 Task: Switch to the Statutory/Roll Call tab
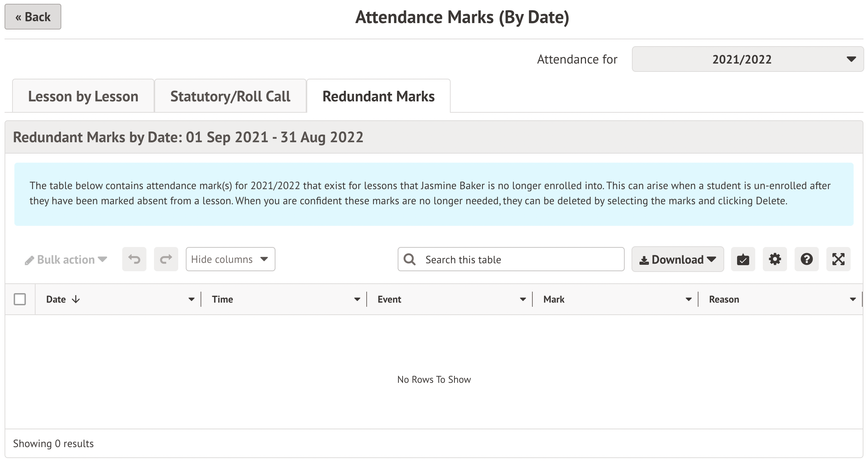point(230,96)
